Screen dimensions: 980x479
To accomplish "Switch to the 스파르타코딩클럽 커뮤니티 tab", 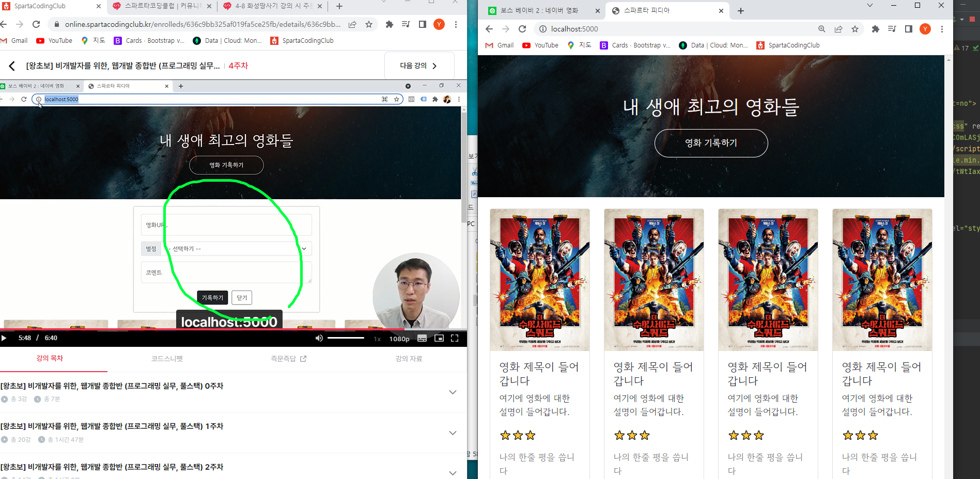I will click(162, 6).
